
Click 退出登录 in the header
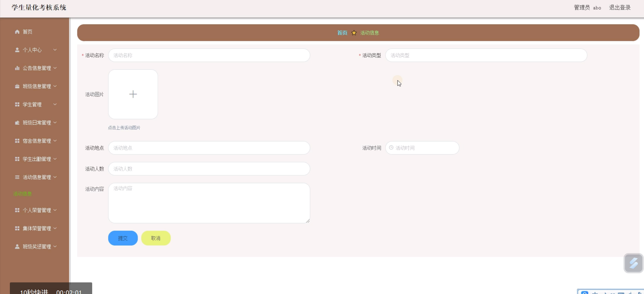(x=620, y=8)
